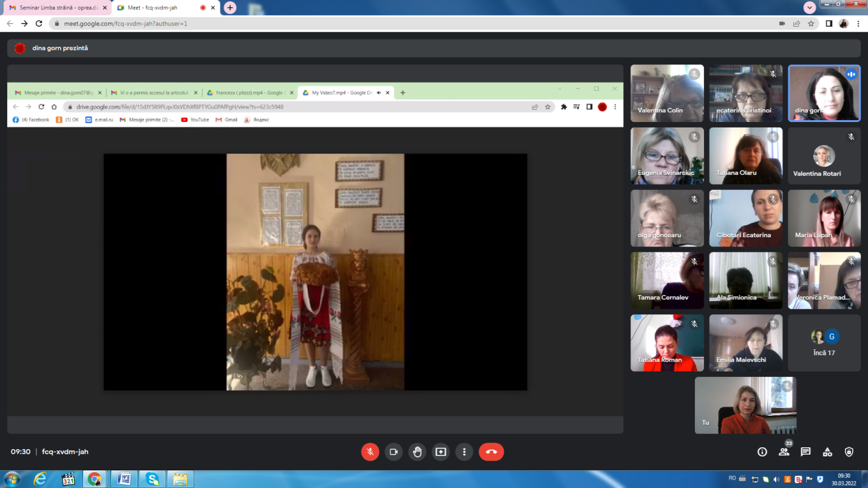This screenshot has width=868, height=488.
Task: Open Meet more options three-dot menu
Action: click(x=464, y=452)
